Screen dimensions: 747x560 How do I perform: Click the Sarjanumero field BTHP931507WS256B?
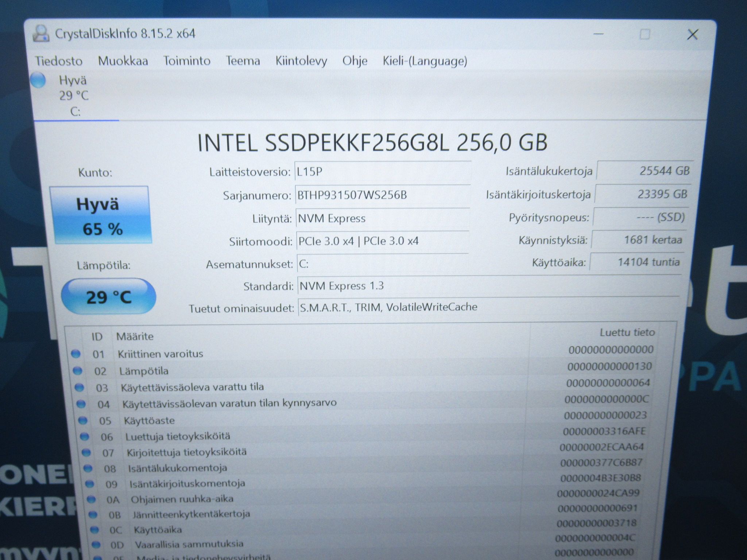tap(382, 195)
